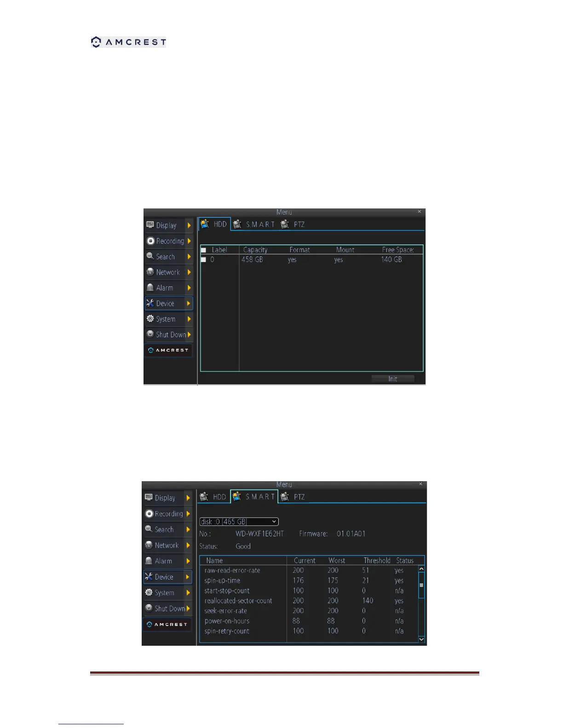563x728 pixels.
Task: Click the Mount column header in the HDD table
Action: pos(345,250)
